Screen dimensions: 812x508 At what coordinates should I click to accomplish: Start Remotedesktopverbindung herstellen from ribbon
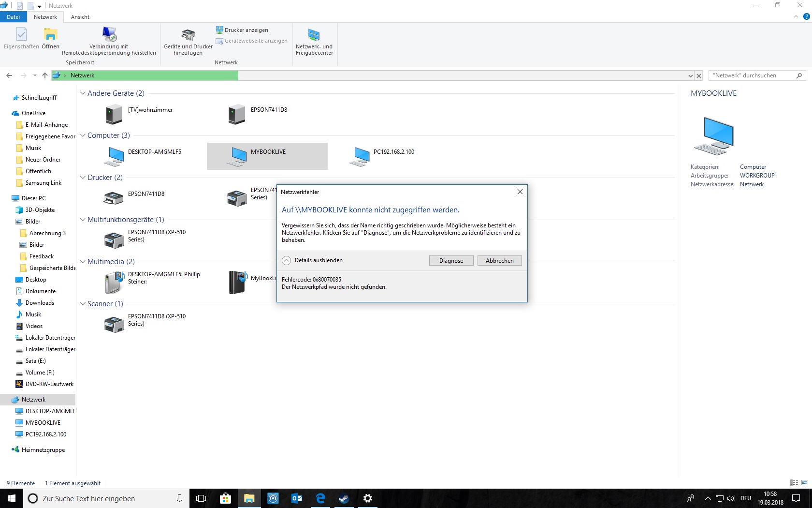(109, 41)
